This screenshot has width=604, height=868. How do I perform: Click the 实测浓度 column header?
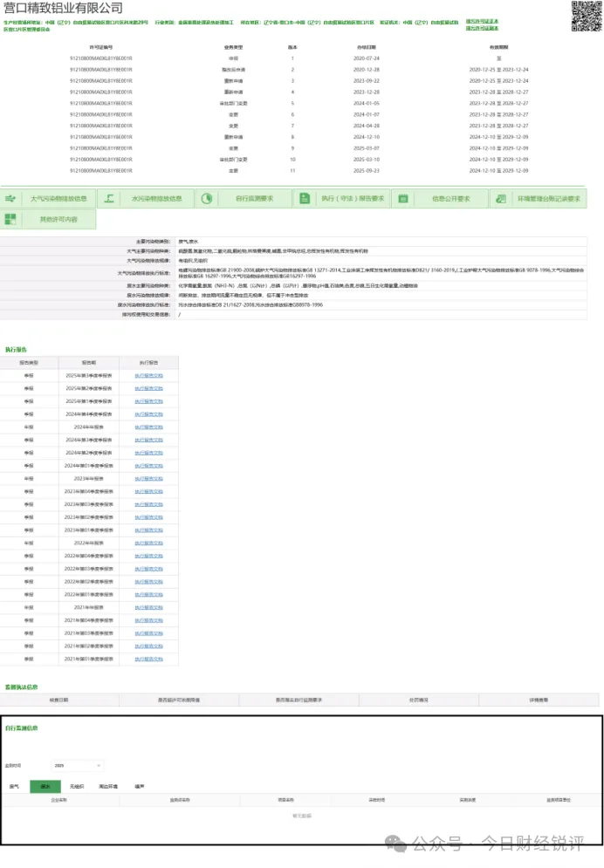click(x=468, y=800)
